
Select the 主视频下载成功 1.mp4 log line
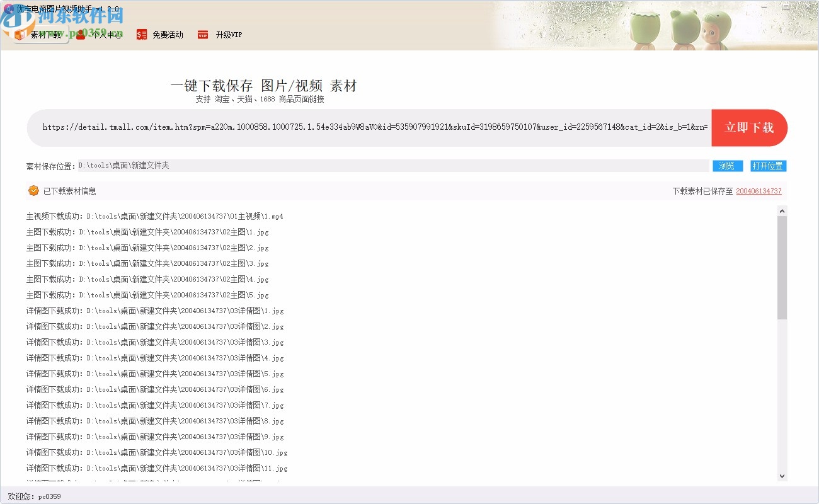pos(154,216)
